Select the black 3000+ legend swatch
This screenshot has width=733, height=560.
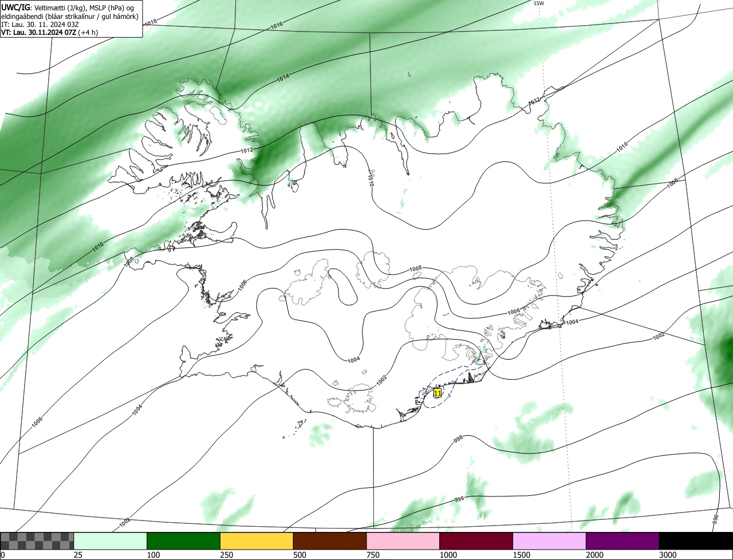coord(696,541)
